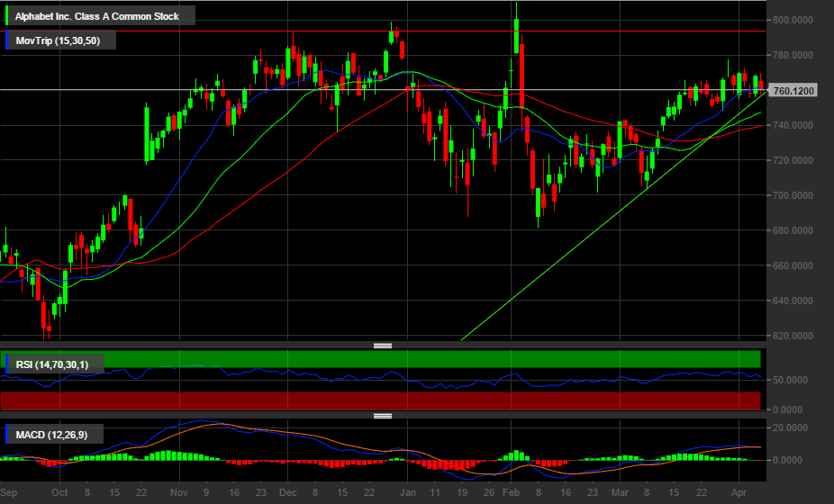Click the Mar label on the date axis
The height and width of the screenshot is (504, 834).
[x=620, y=492]
